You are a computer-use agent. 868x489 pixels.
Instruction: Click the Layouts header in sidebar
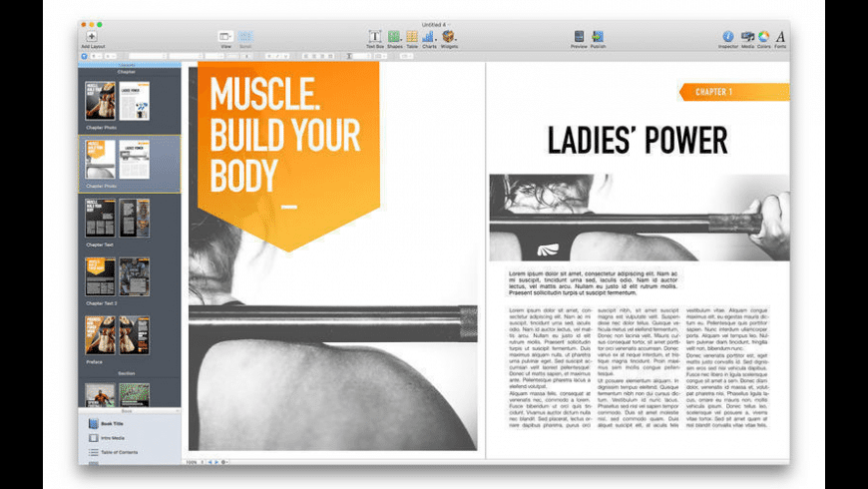click(x=129, y=65)
